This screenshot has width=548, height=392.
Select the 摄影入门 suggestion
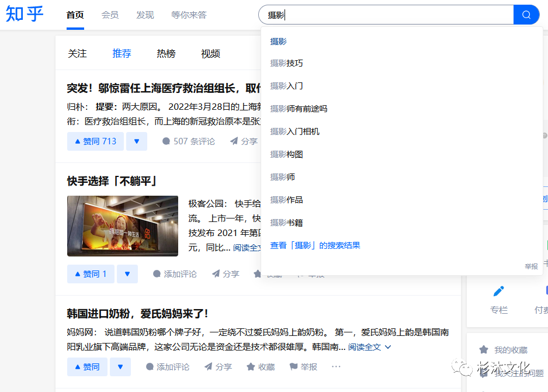(x=287, y=86)
